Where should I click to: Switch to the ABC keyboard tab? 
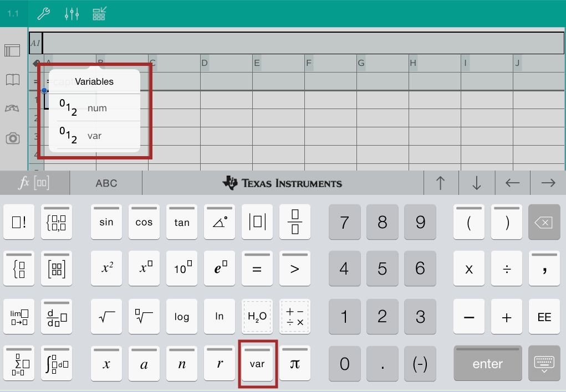pos(106,183)
